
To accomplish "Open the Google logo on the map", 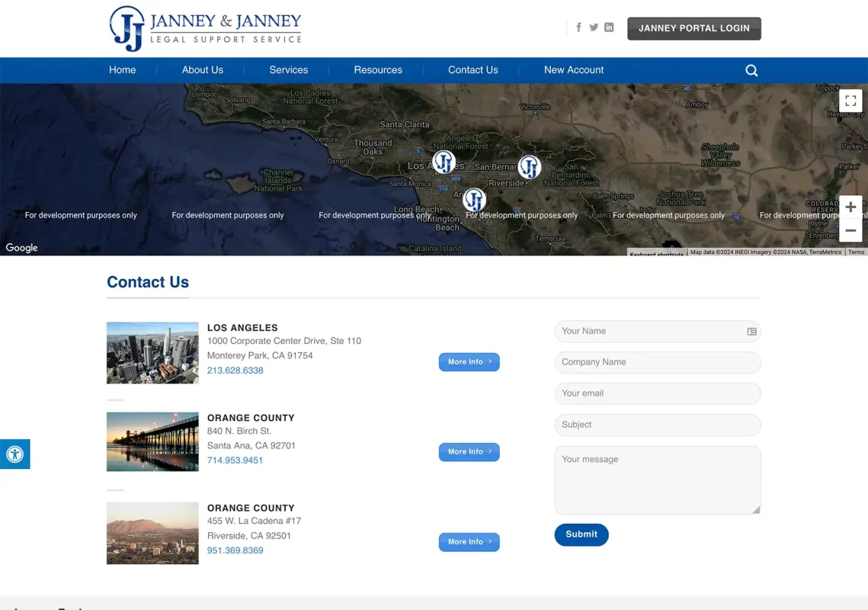I will [21, 248].
